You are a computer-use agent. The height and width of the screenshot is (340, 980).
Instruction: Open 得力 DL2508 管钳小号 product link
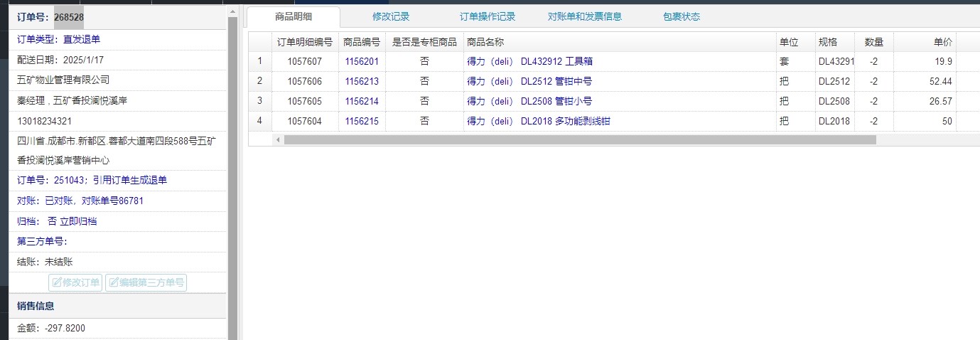(529, 102)
